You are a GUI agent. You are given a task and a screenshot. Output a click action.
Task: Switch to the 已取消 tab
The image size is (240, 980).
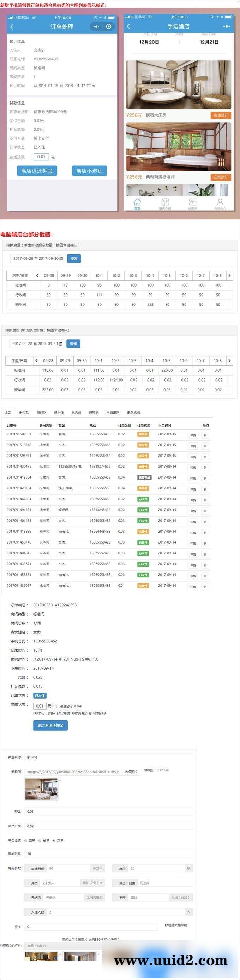pyautogui.click(x=94, y=412)
